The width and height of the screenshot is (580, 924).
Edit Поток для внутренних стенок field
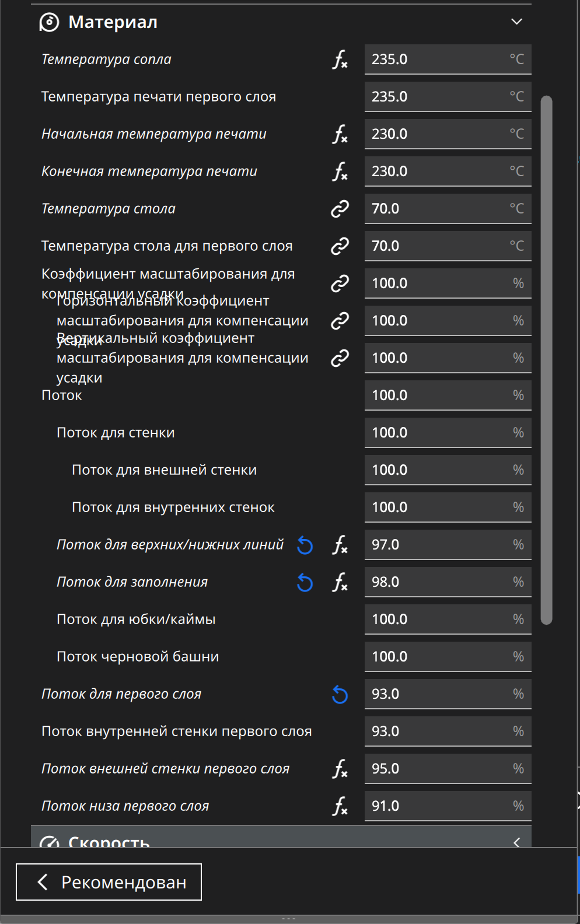[448, 508]
